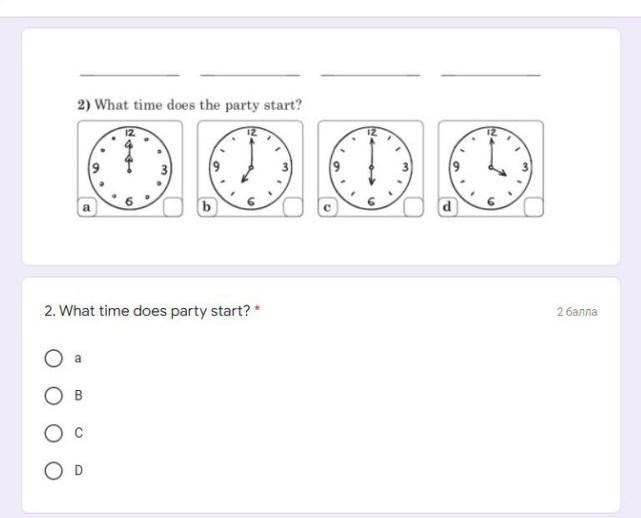Screen dimensions: 641x518
Task: Pick the "D" radio button
Action: [x=54, y=470]
